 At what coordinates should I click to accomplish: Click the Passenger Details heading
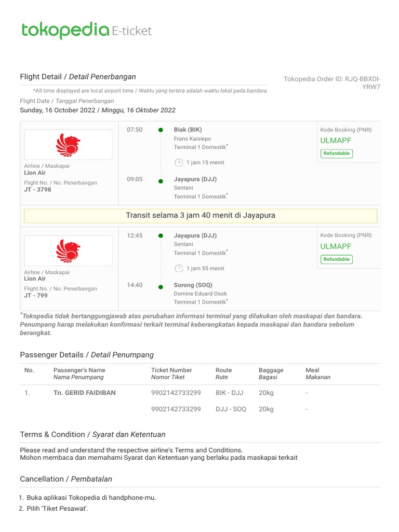87,355
